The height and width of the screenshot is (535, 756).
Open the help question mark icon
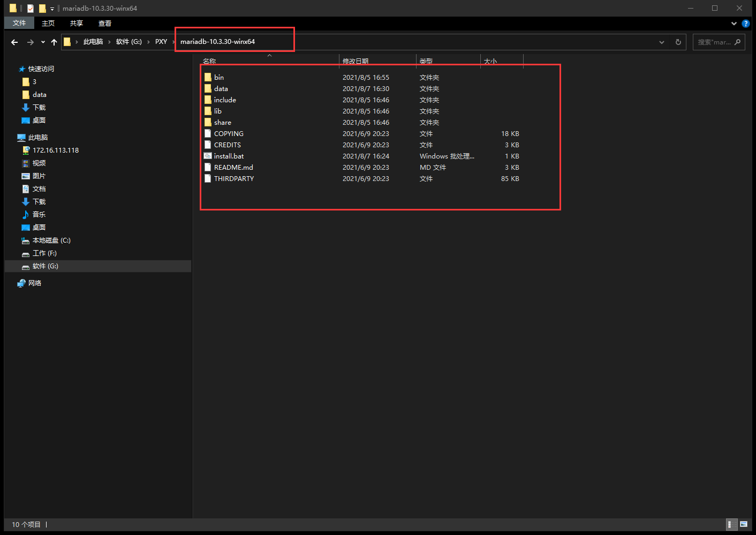(x=745, y=24)
